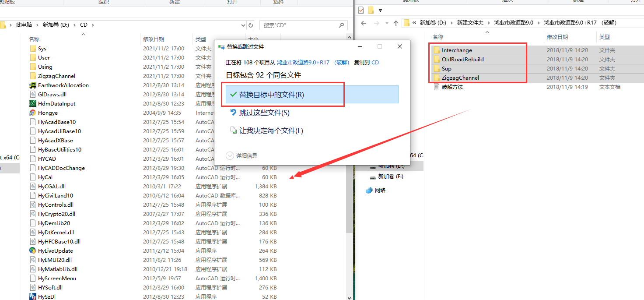Open the 鸿业市政道路9.0+R17 source link in dialog

pos(313,62)
